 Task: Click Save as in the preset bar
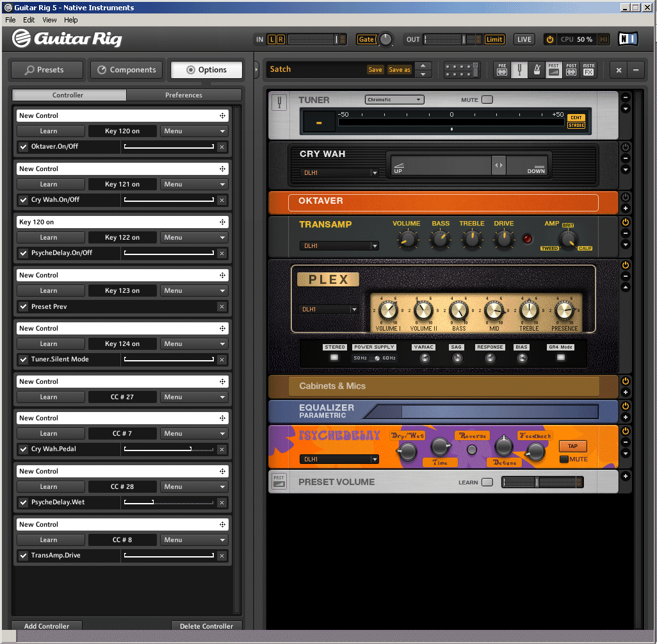click(x=400, y=70)
